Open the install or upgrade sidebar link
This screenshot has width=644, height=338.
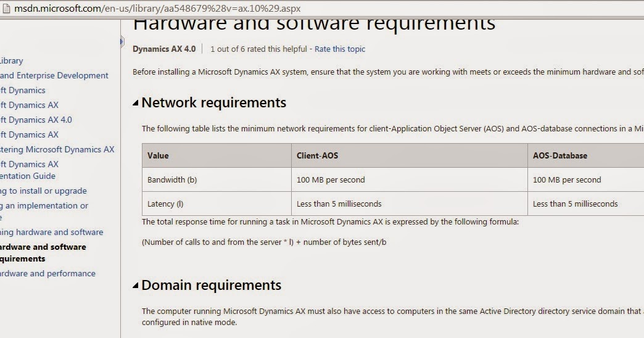click(44, 191)
